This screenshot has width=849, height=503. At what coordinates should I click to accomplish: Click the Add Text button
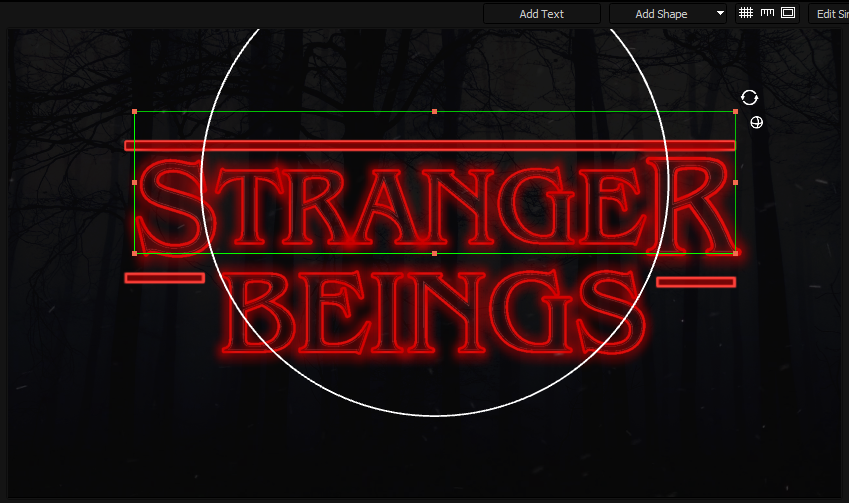(x=541, y=14)
